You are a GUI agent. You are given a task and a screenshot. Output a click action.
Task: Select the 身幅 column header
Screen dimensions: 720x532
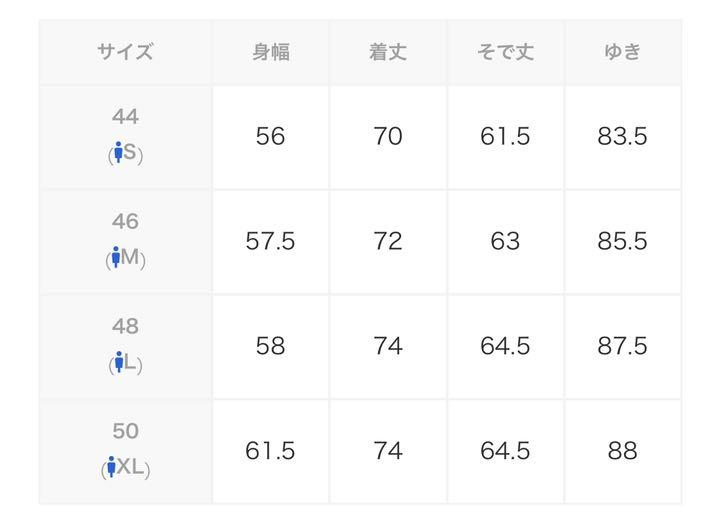[271, 52]
